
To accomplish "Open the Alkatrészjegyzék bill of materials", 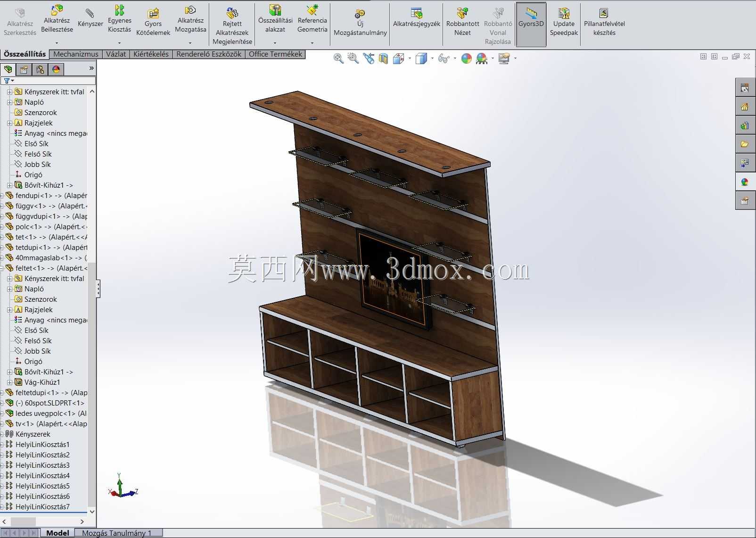I will coord(417,18).
